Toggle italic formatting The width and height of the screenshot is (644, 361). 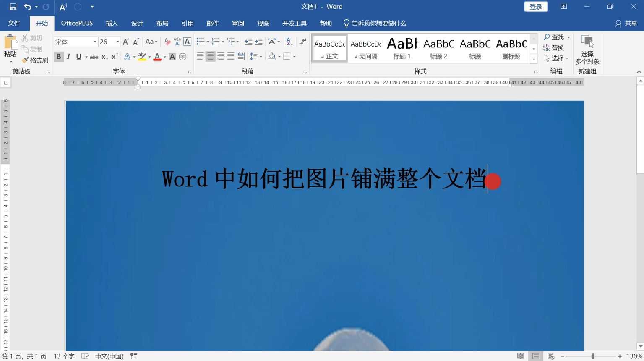68,57
